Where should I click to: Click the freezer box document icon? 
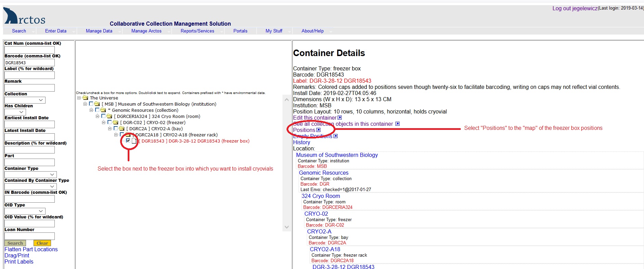tap(134, 141)
